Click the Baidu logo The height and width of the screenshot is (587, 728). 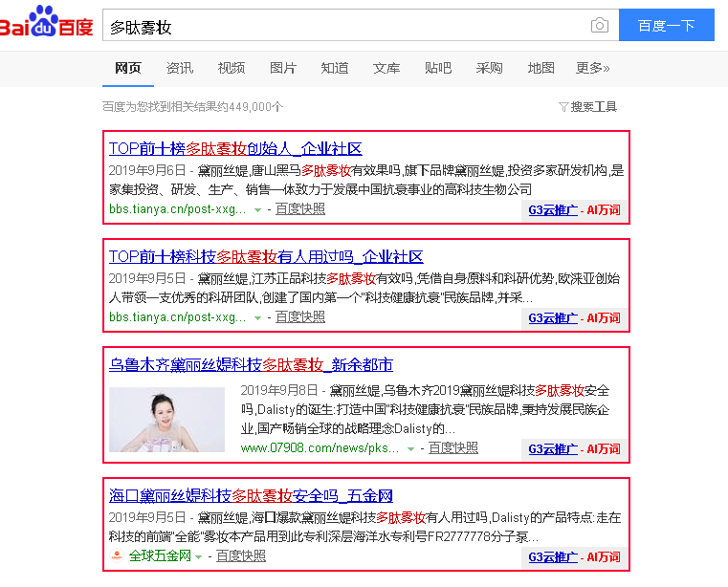tap(46, 22)
